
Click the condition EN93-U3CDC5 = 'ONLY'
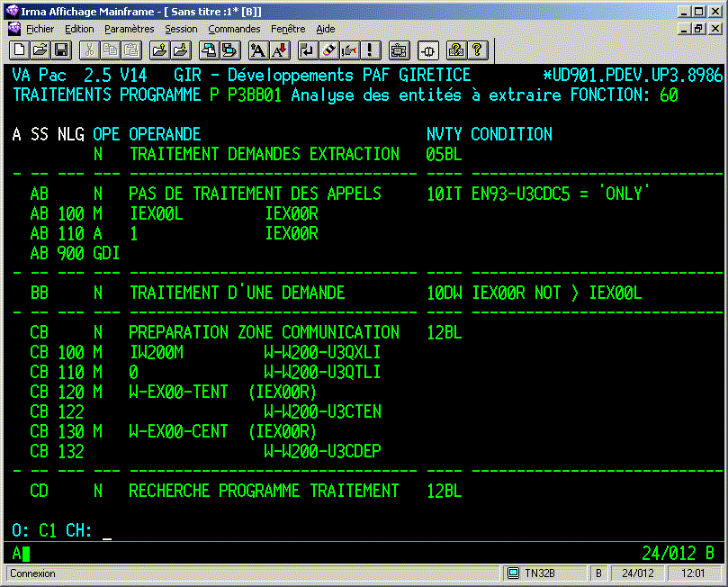click(560, 194)
